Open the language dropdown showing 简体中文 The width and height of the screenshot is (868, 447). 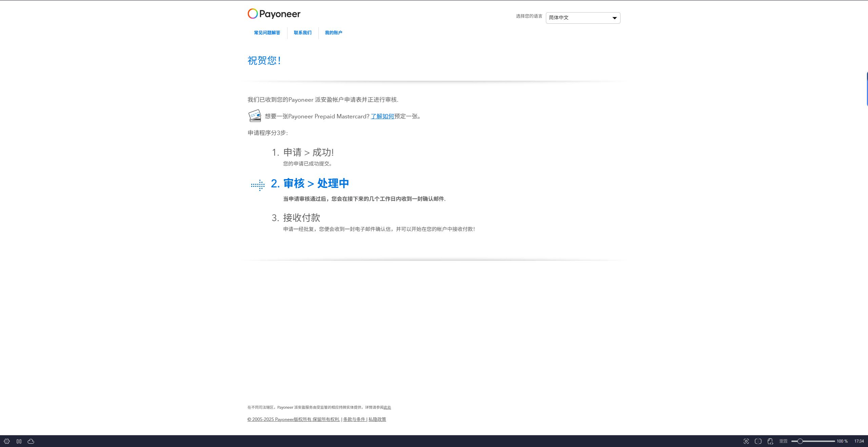(583, 18)
